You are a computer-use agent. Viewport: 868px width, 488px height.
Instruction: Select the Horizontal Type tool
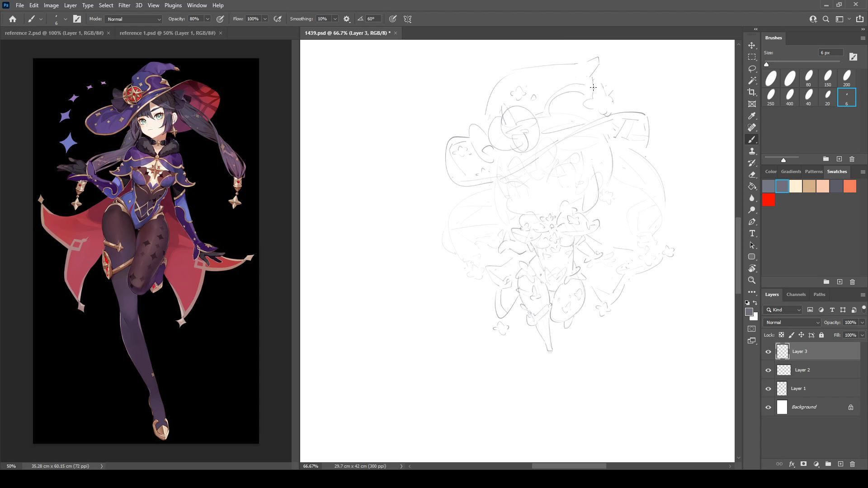tap(752, 234)
